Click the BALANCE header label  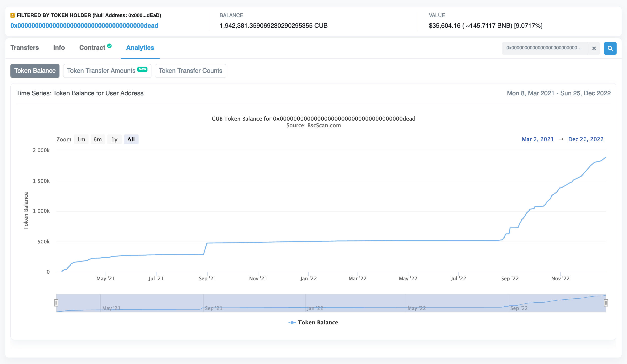pyautogui.click(x=231, y=15)
